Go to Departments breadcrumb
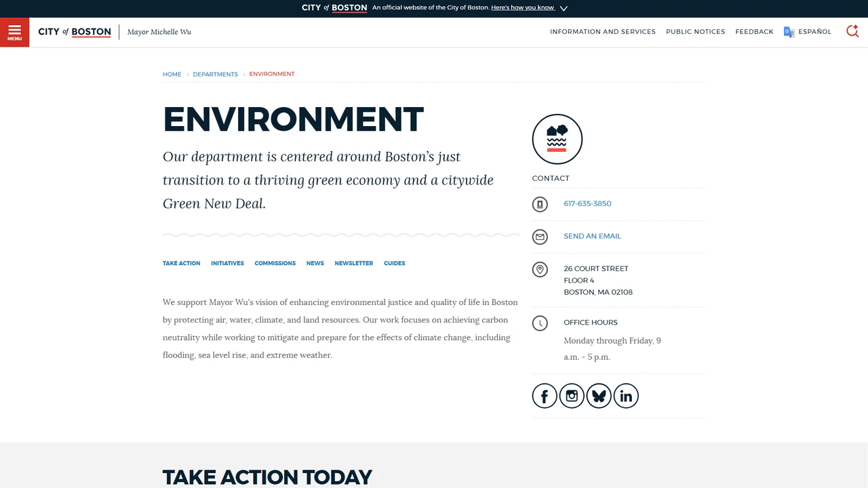The height and width of the screenshot is (488, 868). pos(215,75)
